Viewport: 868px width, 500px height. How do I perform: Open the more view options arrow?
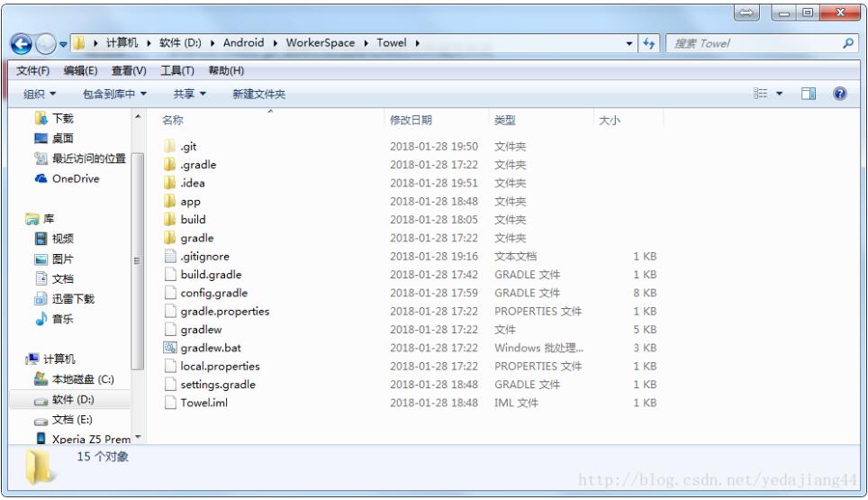tap(780, 94)
